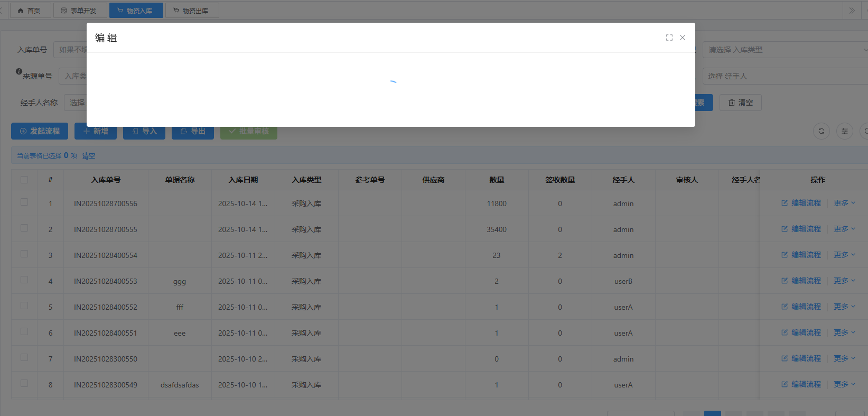The width and height of the screenshot is (868, 416).
Task: Toggle the select-all checkbox in table header
Action: (24, 180)
